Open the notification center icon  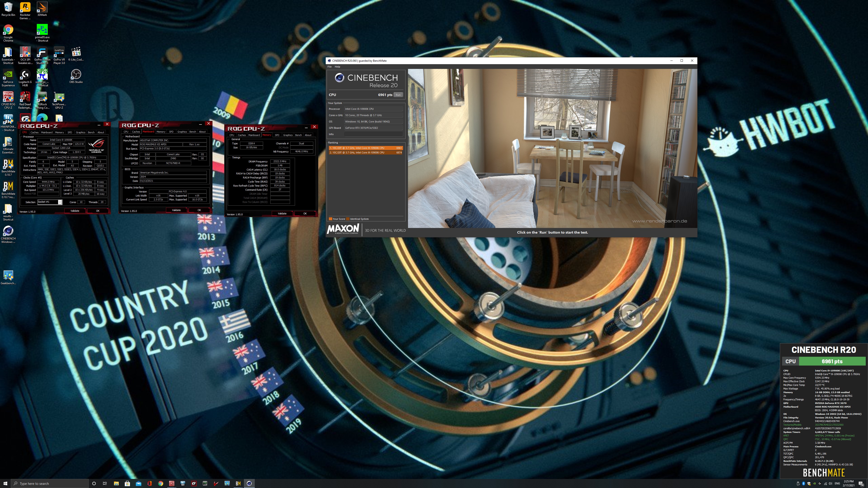[861, 484]
